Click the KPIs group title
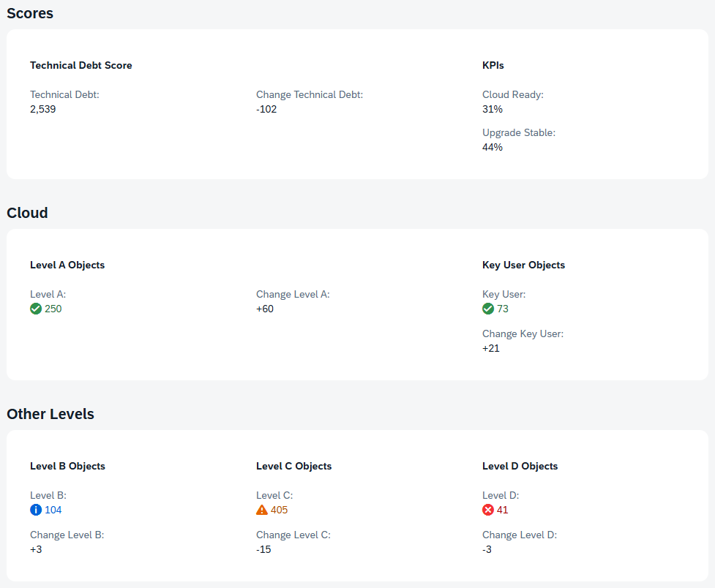Image resolution: width=715 pixels, height=588 pixels. click(493, 66)
